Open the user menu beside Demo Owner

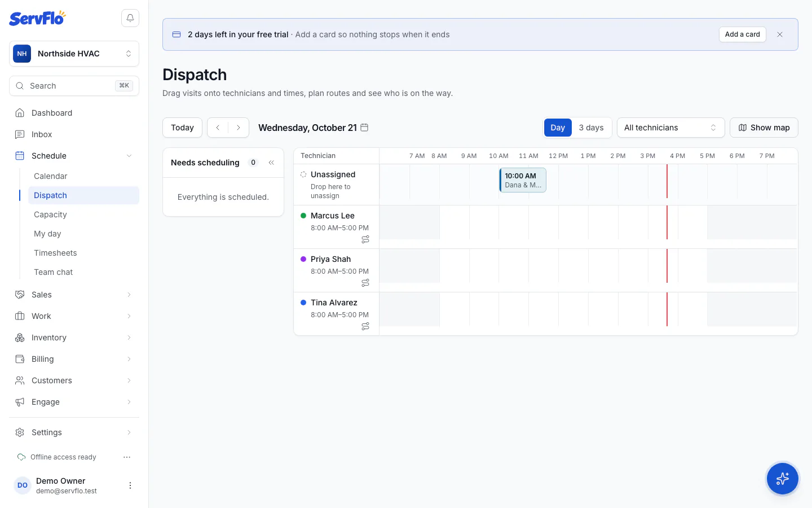[x=130, y=485]
